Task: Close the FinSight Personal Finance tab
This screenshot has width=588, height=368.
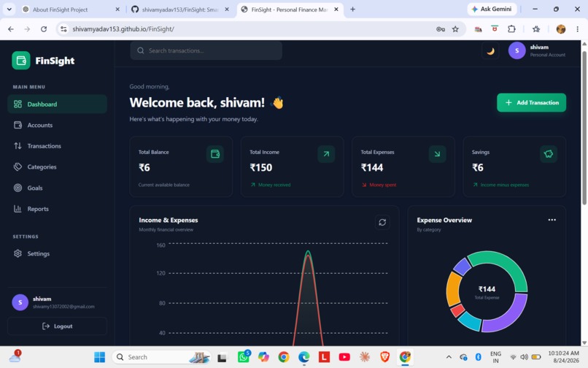Action: tap(336, 9)
